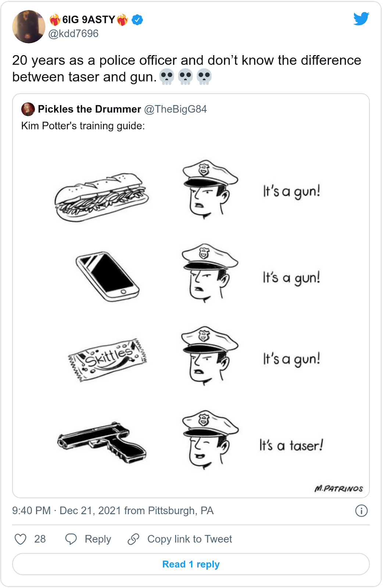
Task: Click the Kim Potter's training guide text
Action: tap(83, 126)
